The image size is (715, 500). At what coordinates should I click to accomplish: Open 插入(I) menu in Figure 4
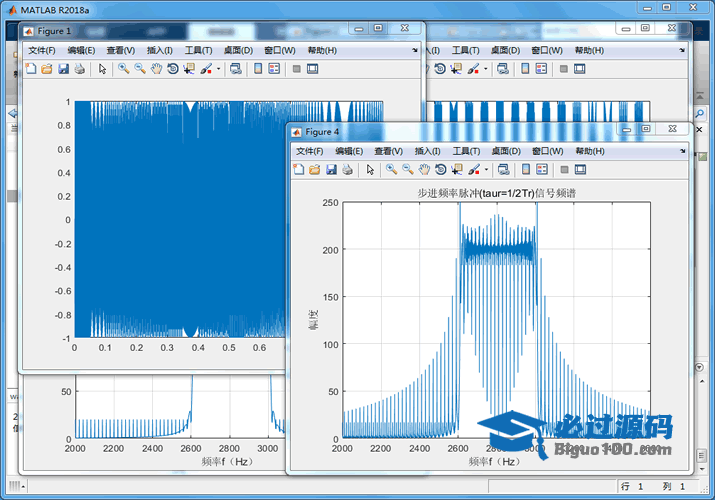click(x=427, y=151)
